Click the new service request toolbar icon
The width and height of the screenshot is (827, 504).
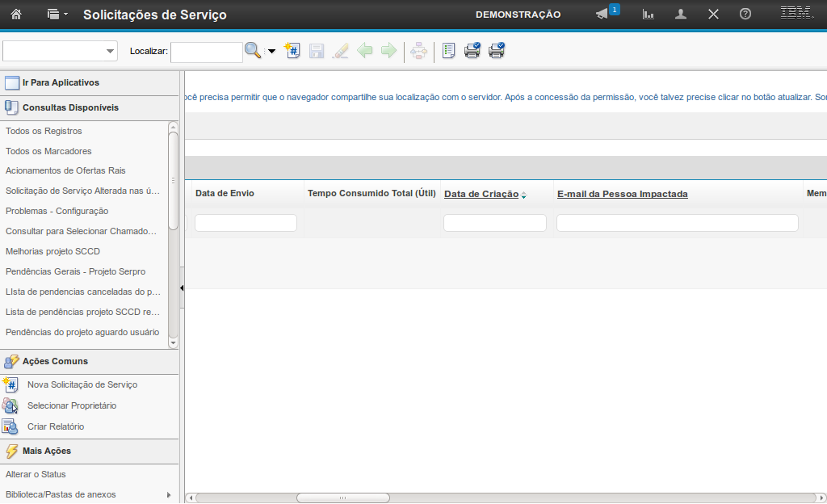292,51
